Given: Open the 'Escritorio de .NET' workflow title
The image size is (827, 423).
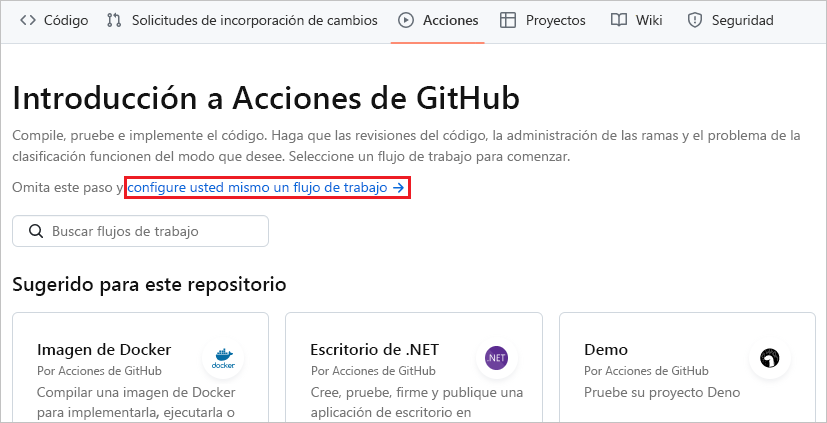Looking at the screenshot, I should tap(375, 350).
